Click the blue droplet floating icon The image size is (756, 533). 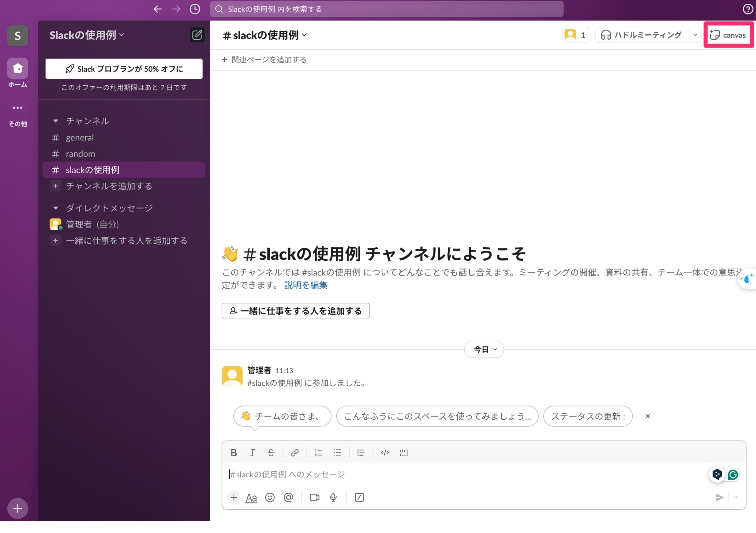coord(747,279)
